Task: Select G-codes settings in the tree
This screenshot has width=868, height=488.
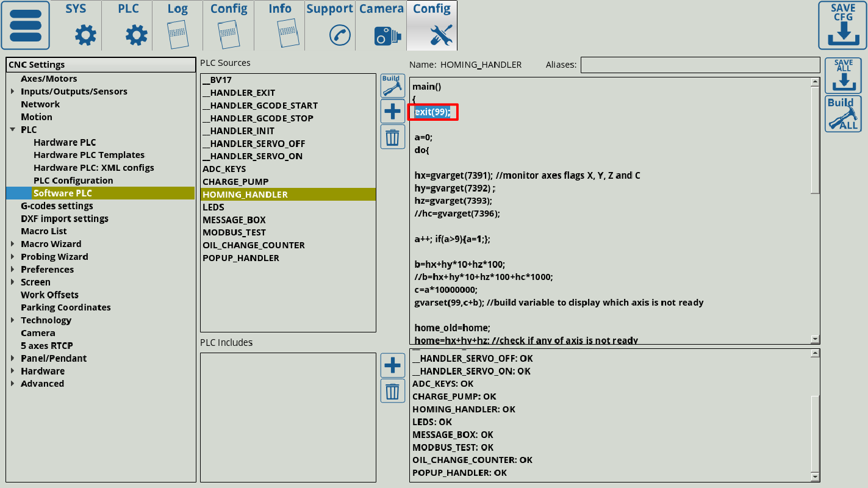Action: [57, 206]
